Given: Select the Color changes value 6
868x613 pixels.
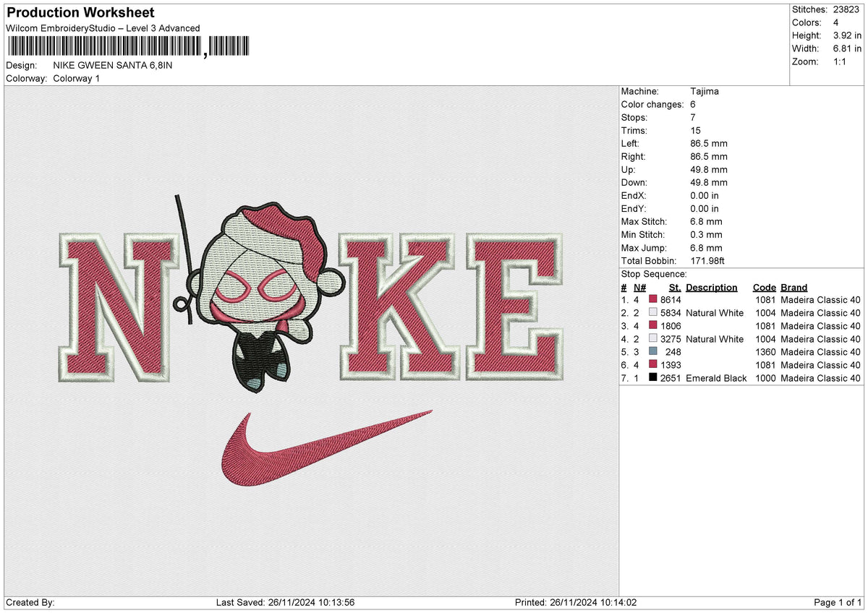Looking at the screenshot, I should [x=694, y=105].
